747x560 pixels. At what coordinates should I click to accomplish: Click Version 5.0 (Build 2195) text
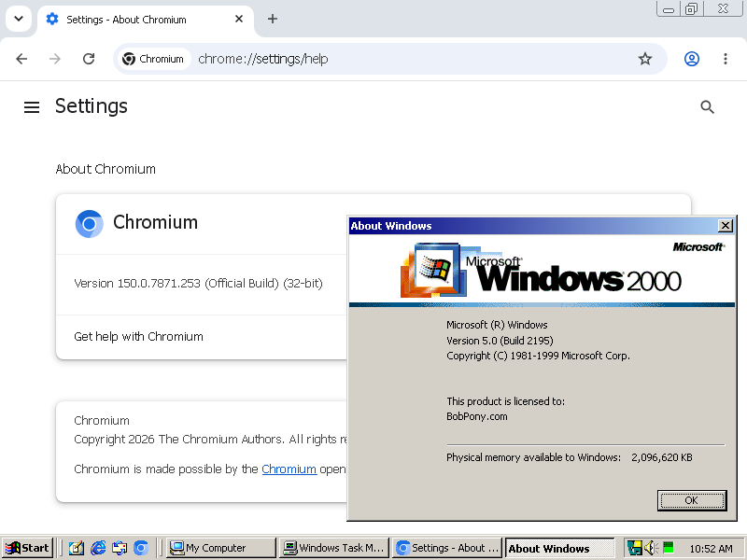tap(500, 341)
